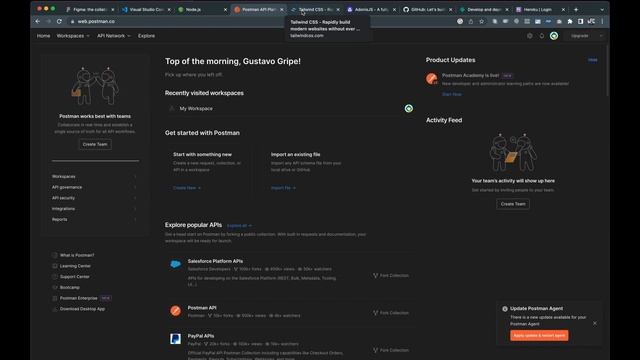Click the Update Postman Agent info icon
This screenshot has width=640, height=360.
coord(505,309)
